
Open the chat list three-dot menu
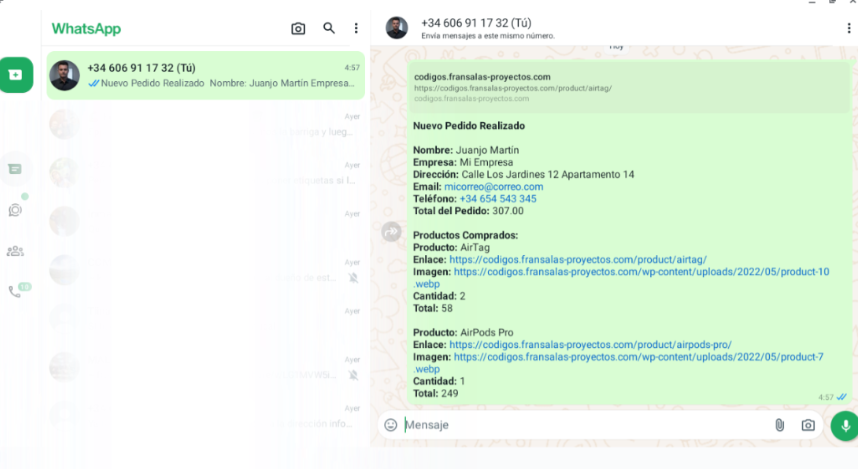(356, 28)
